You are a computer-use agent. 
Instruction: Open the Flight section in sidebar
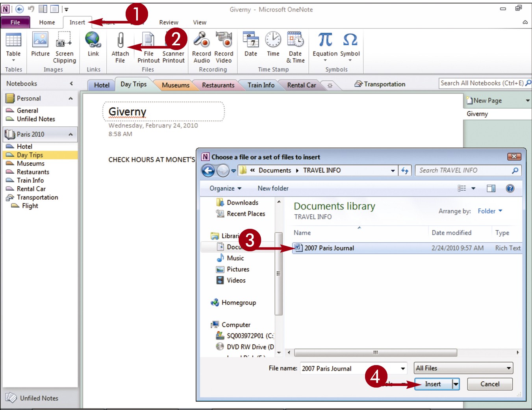[x=25, y=206]
